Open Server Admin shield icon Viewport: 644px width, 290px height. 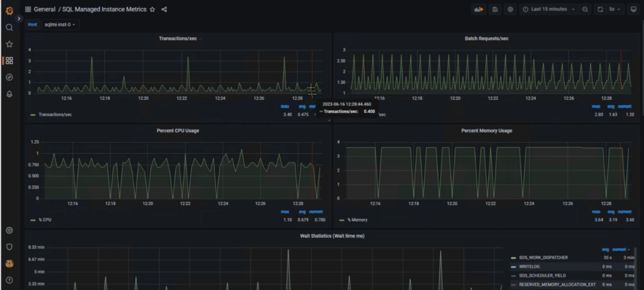(x=9, y=247)
